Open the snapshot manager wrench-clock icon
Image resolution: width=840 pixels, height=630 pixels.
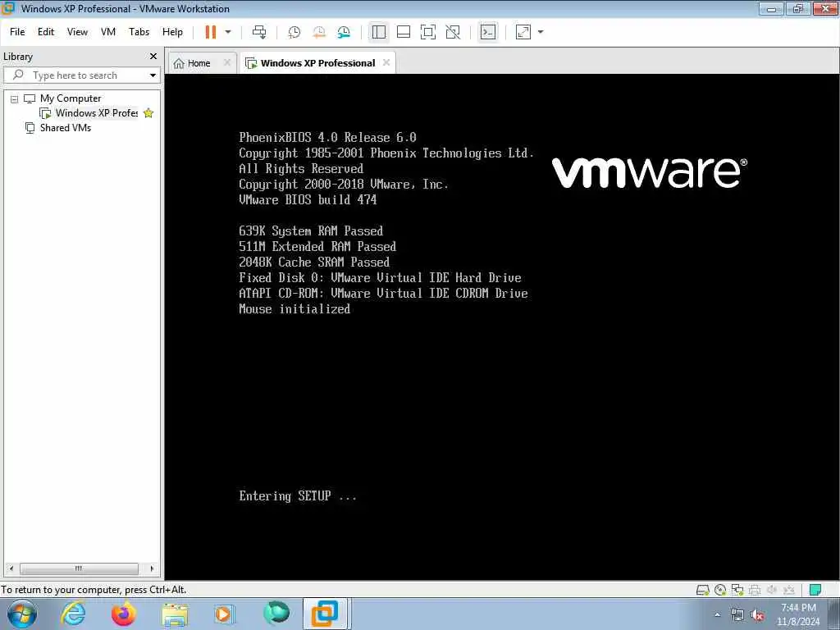point(344,32)
